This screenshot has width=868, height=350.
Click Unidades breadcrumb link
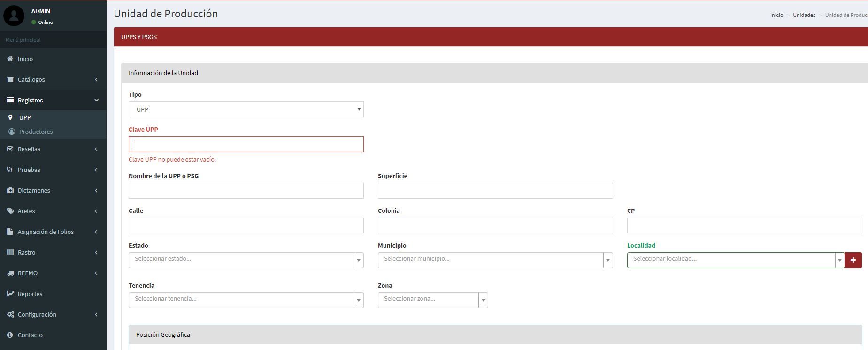point(804,15)
